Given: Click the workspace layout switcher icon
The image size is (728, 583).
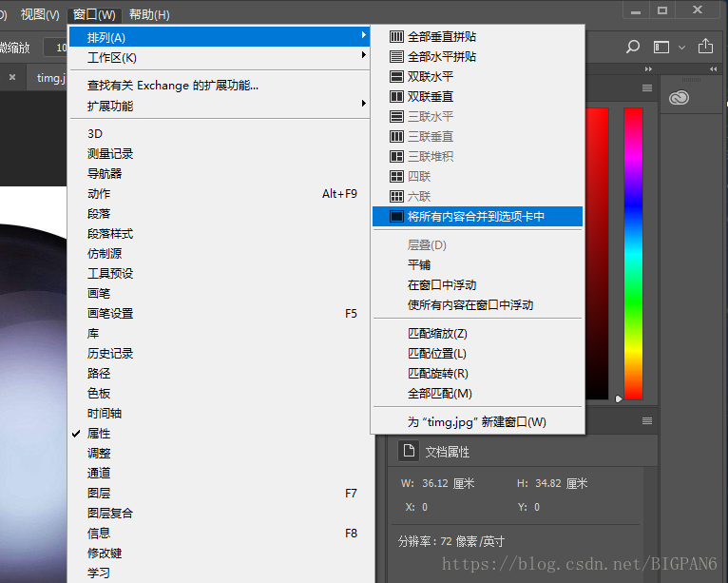Looking at the screenshot, I should pos(661,47).
